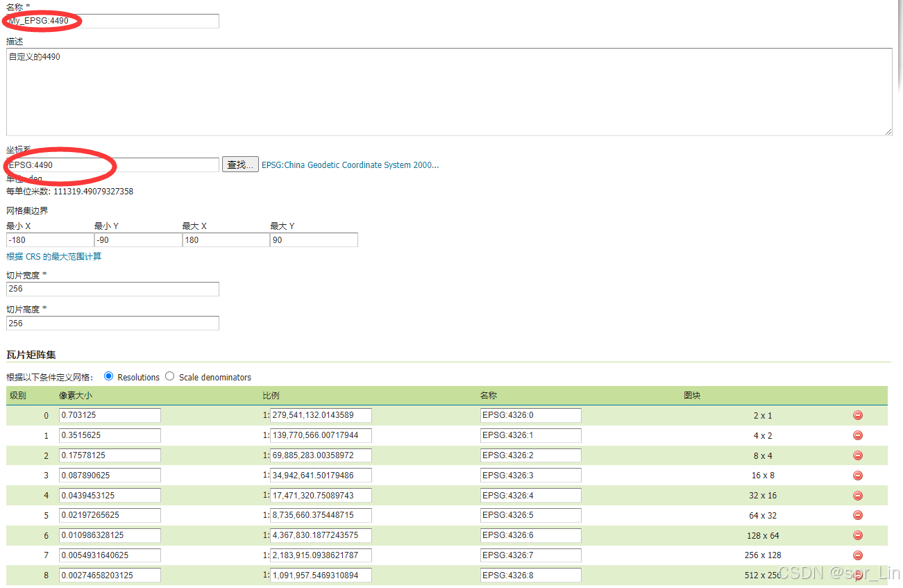Viewport: 903px width, 588px height.
Task: Remove the level 5 tile matrix row
Action: tap(857, 515)
